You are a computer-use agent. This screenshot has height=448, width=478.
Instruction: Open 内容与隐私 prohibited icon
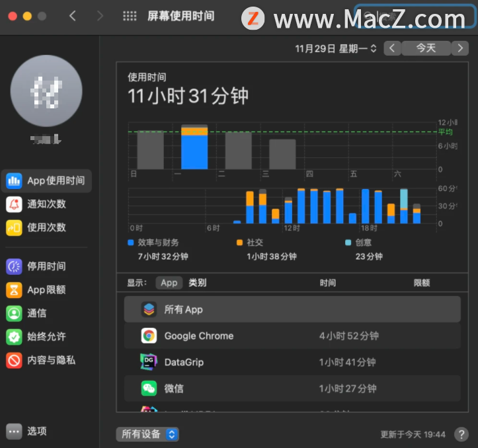[x=14, y=360]
